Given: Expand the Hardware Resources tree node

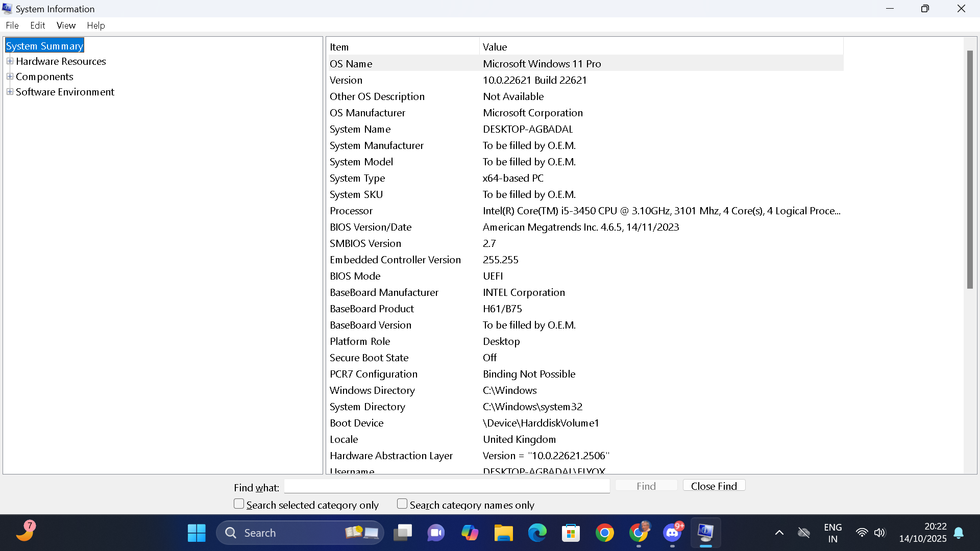Looking at the screenshot, I should pyautogui.click(x=10, y=61).
